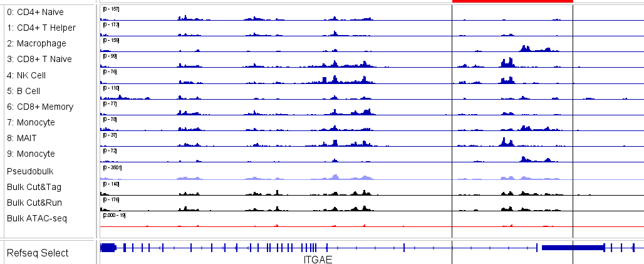644x264 pixels.
Task: Select the "2: Macrophage" track name
Action: tap(36, 44)
